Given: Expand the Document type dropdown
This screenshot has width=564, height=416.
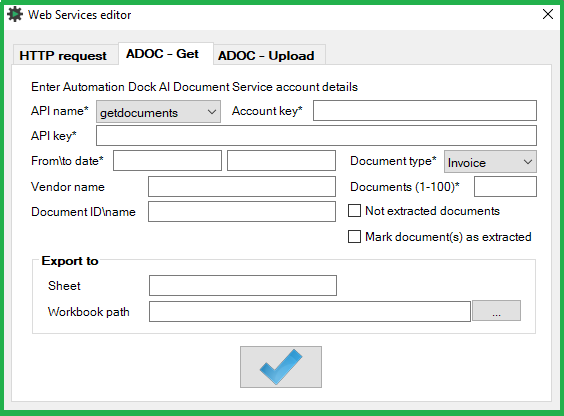Looking at the screenshot, I should pos(490,162).
